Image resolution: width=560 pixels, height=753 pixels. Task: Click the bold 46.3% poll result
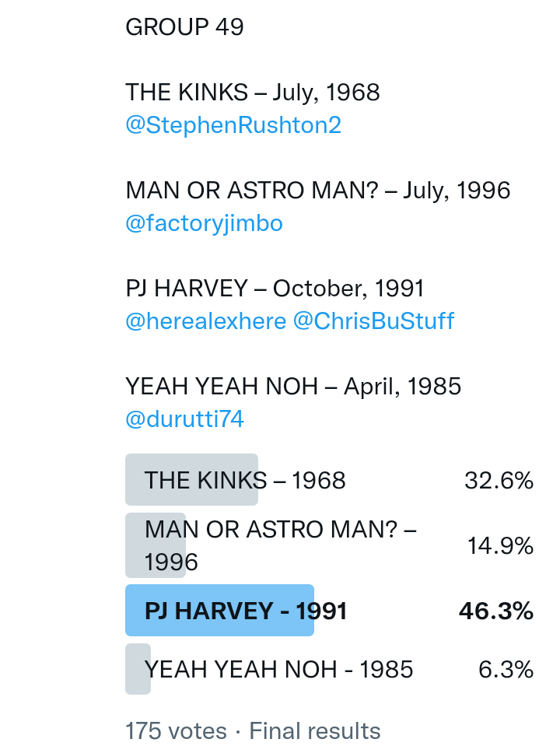pyautogui.click(x=496, y=611)
